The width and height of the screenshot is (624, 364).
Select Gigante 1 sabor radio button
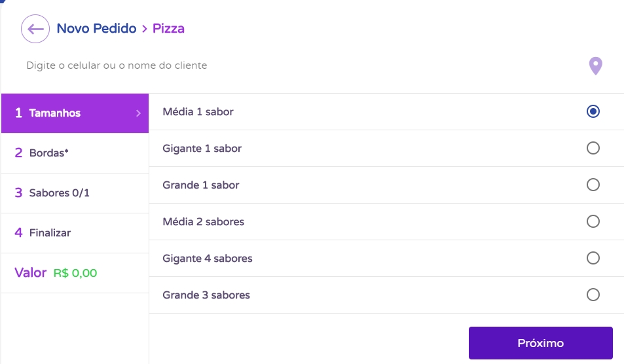coord(593,149)
